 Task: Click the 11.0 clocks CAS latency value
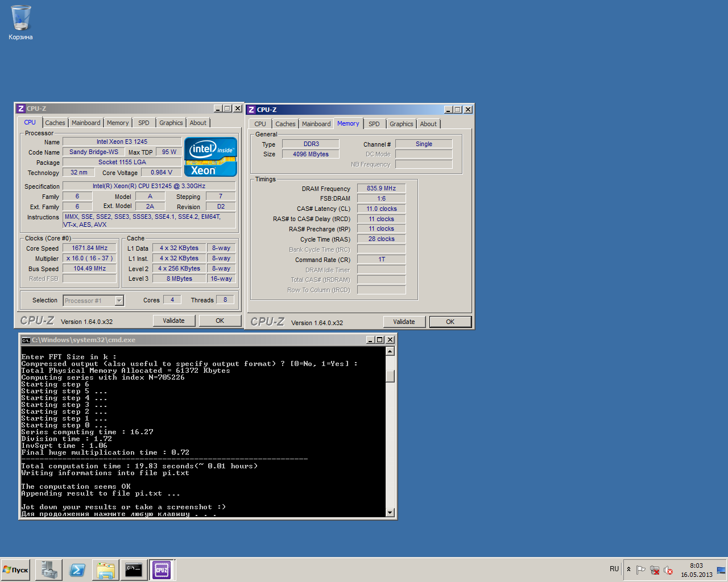(381, 209)
